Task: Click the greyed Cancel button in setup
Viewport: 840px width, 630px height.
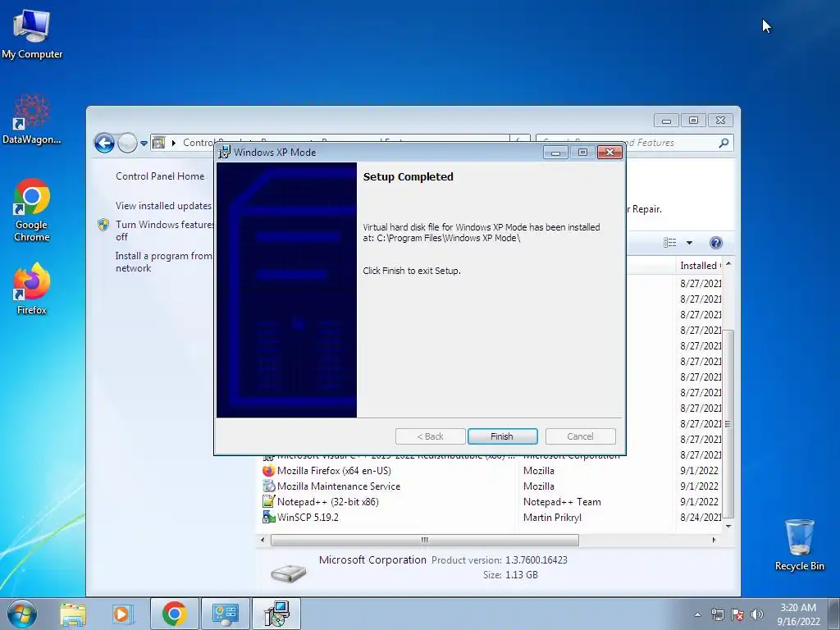Action: click(x=580, y=436)
